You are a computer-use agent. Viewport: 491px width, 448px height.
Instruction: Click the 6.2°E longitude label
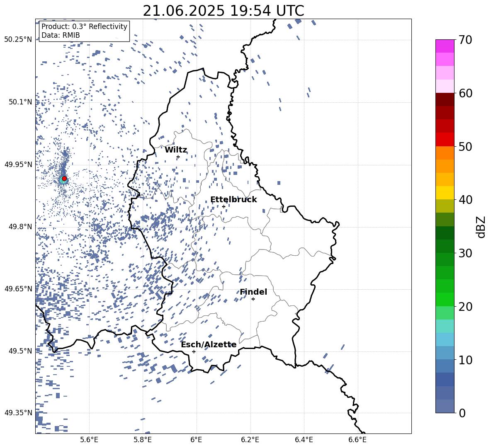pos(250,440)
